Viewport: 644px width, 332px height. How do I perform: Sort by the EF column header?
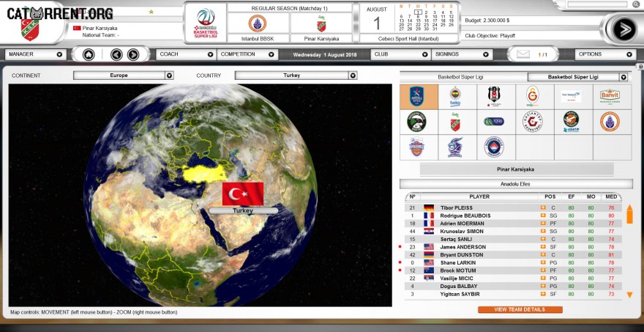572,196
